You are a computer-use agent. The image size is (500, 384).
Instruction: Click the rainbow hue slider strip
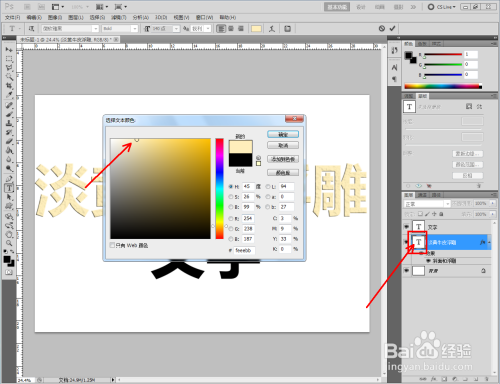[219, 189]
